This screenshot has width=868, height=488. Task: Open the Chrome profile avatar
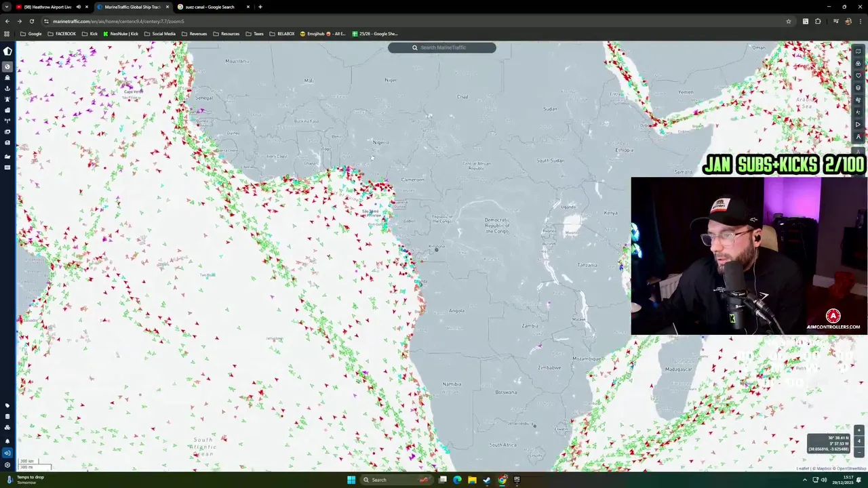(848, 21)
